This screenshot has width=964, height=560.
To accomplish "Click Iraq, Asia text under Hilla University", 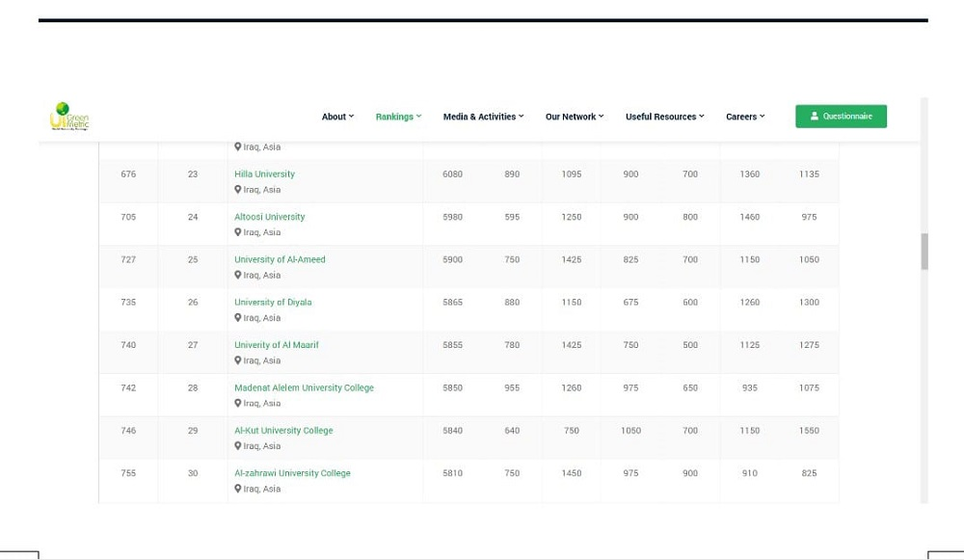I will [x=262, y=190].
